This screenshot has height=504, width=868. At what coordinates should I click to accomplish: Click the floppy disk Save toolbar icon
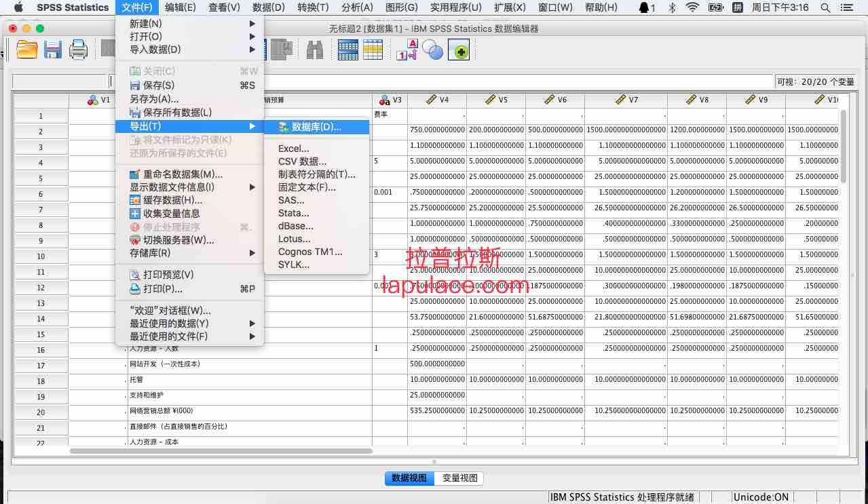click(x=53, y=50)
